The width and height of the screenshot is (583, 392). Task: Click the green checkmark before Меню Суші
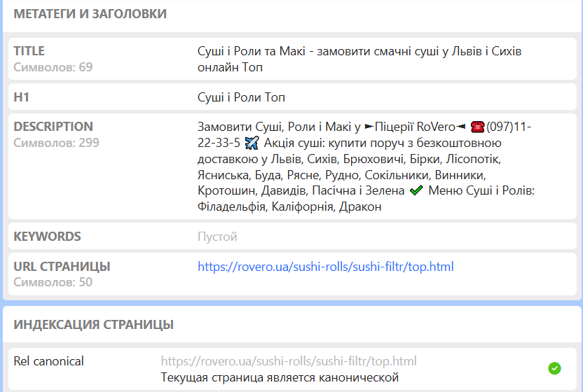(416, 190)
